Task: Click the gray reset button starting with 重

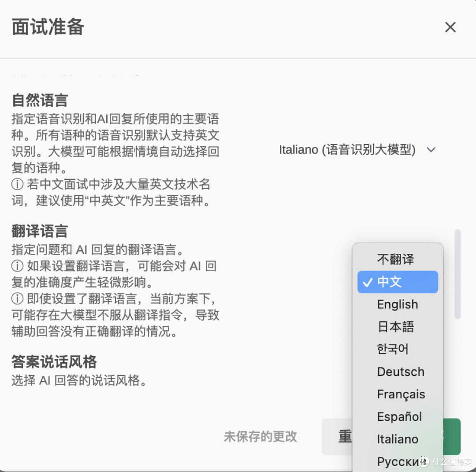Action: pyautogui.click(x=337, y=436)
